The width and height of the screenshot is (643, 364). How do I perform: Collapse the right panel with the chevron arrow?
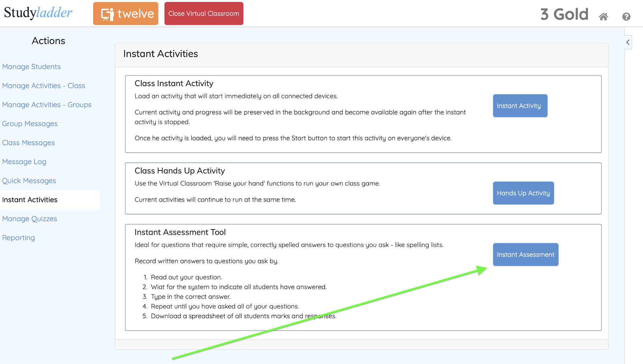[x=628, y=42]
